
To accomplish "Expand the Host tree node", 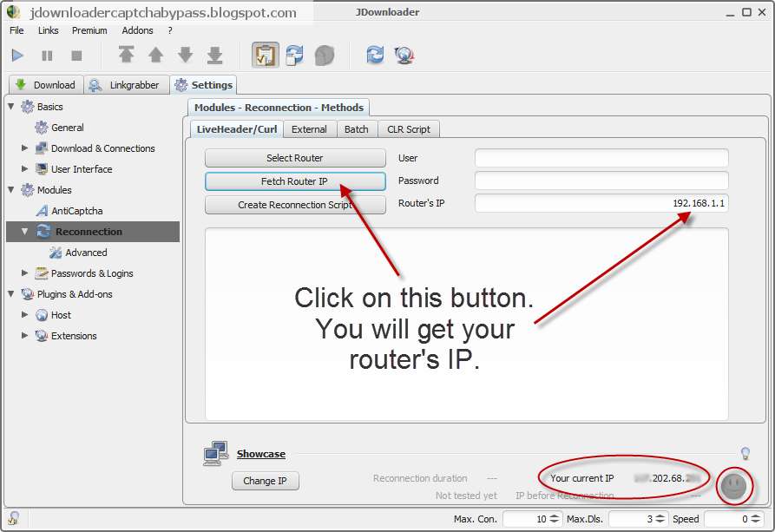I will point(24,314).
